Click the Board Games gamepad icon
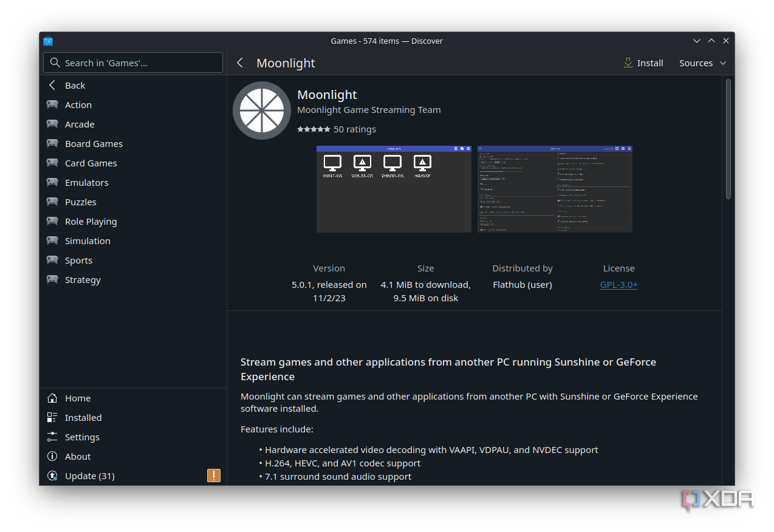This screenshot has width=774, height=532. 53,143
